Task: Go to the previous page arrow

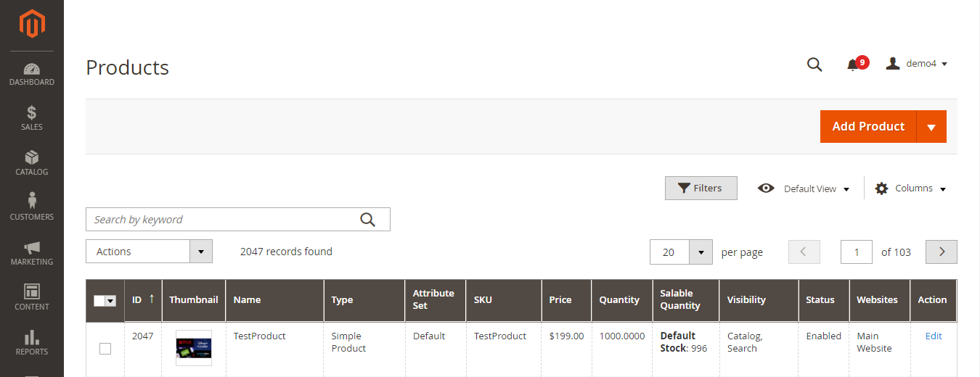Action: coord(804,252)
